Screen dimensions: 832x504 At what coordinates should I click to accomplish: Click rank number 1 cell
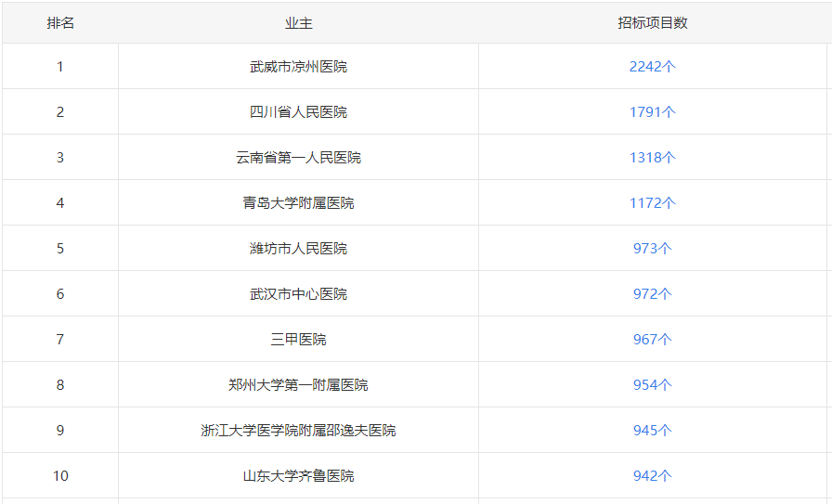60,66
